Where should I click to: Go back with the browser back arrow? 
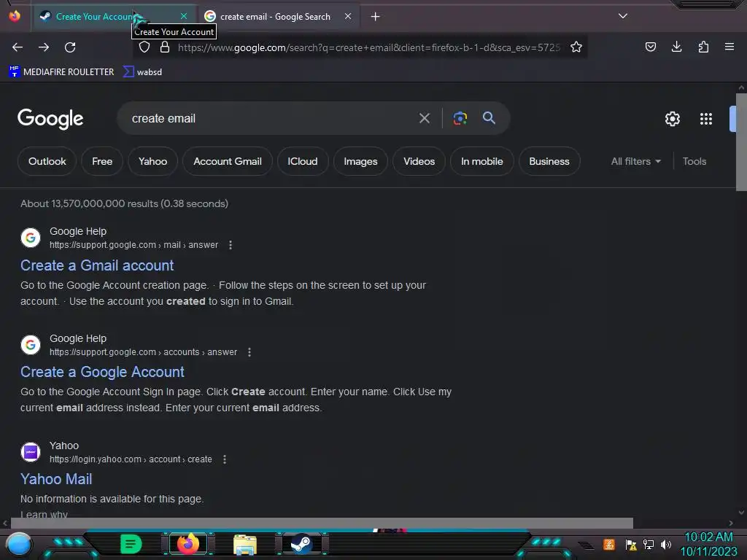pos(18,47)
